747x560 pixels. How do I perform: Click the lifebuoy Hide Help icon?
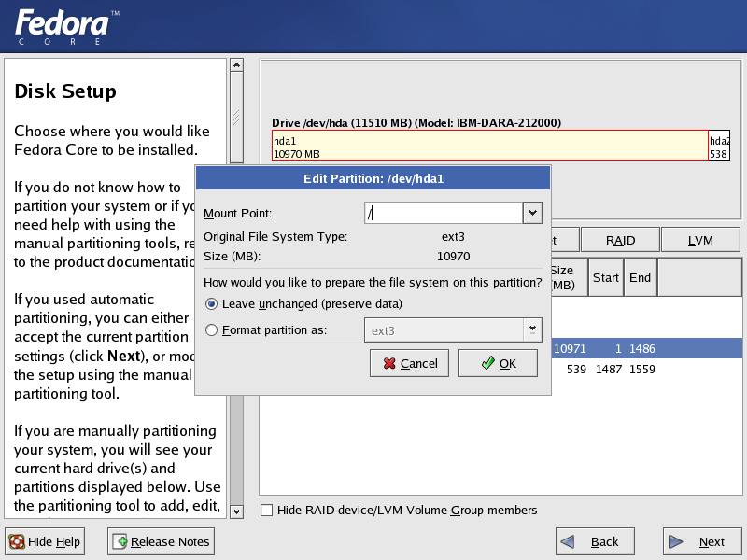pos(17,541)
